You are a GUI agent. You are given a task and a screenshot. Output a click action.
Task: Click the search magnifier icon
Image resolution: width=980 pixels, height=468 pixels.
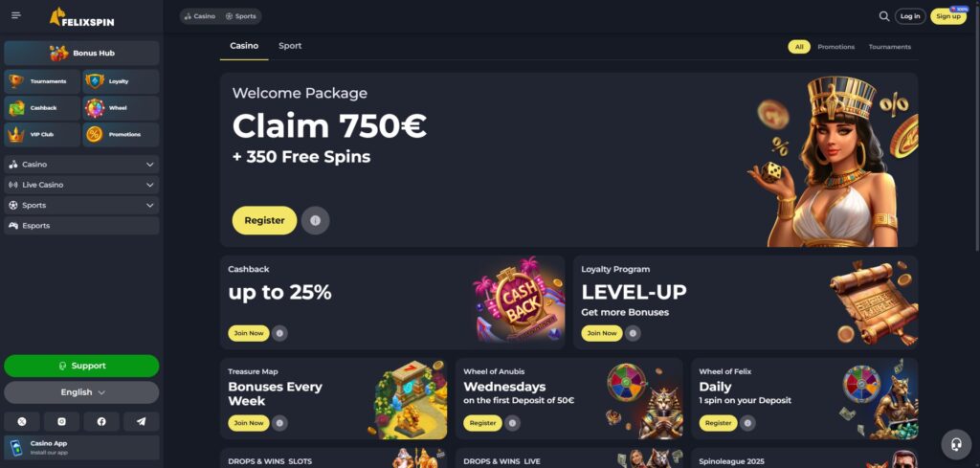pos(883,16)
